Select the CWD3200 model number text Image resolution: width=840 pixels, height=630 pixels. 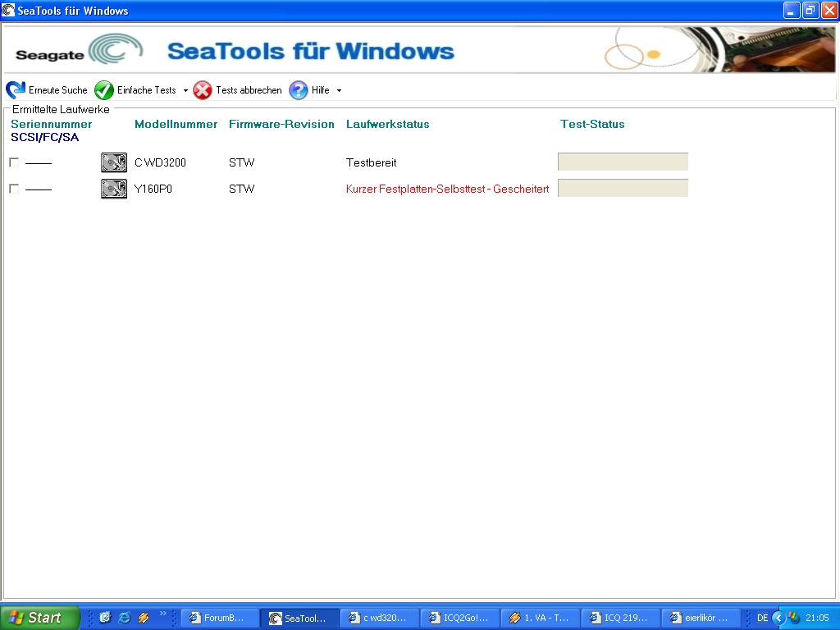point(160,162)
